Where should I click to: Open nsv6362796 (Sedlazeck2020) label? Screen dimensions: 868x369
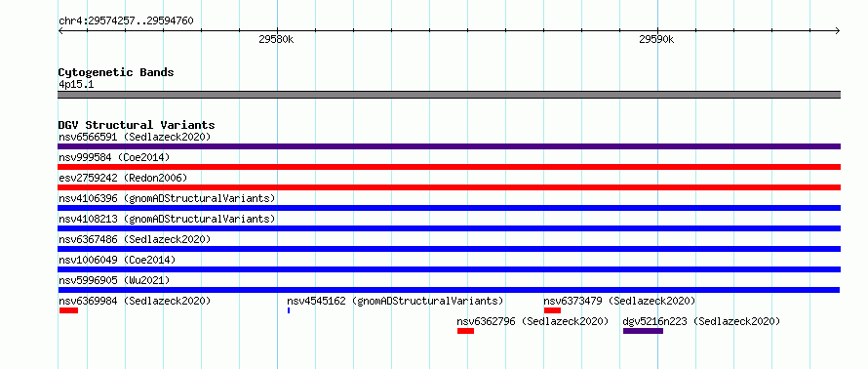[x=533, y=321]
